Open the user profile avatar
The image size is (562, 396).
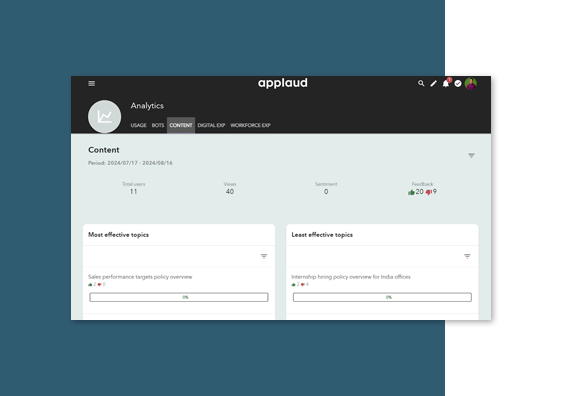471,84
